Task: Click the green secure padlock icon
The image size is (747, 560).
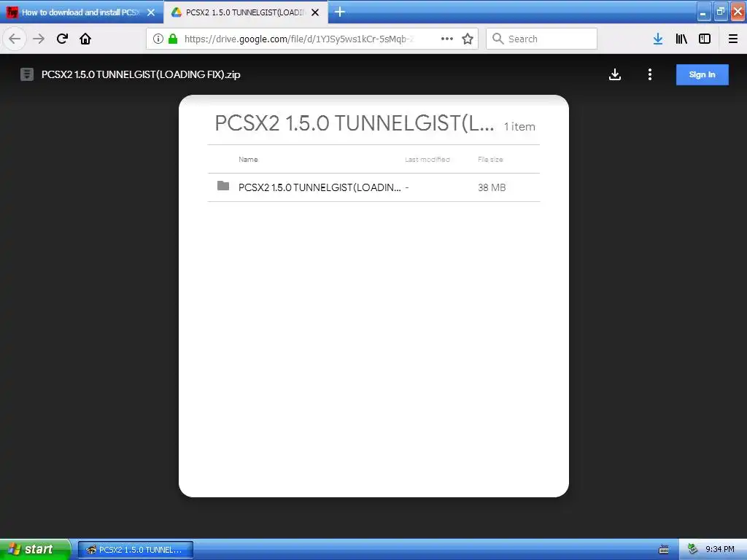Action: pos(173,39)
